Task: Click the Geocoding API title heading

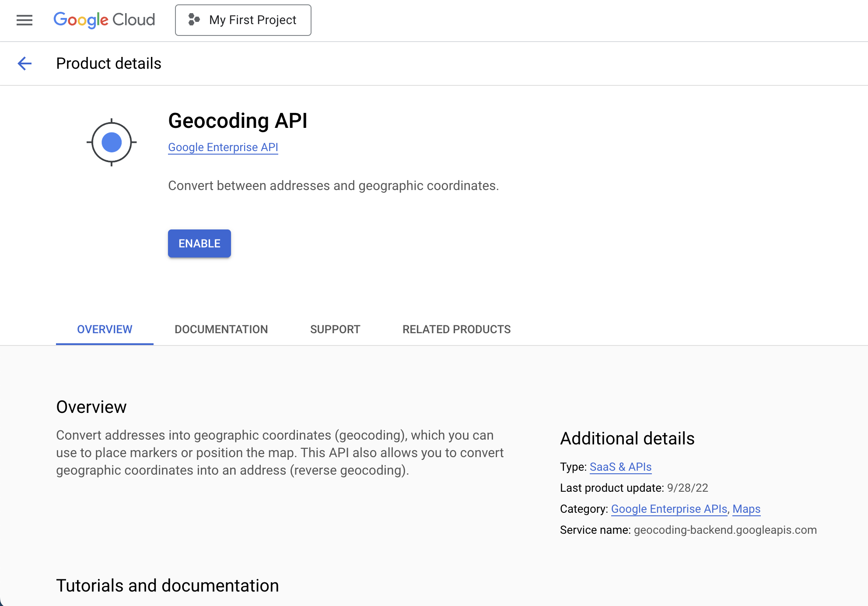Action: click(x=238, y=121)
